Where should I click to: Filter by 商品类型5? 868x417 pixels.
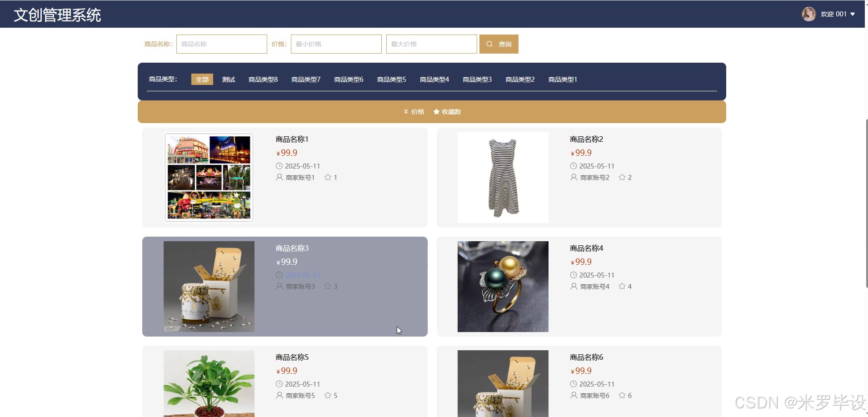point(392,79)
